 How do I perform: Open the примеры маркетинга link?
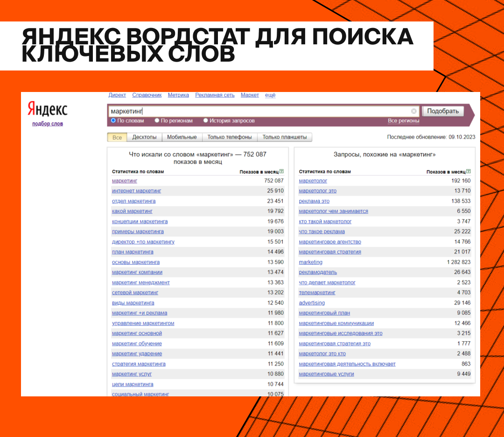[x=138, y=232]
